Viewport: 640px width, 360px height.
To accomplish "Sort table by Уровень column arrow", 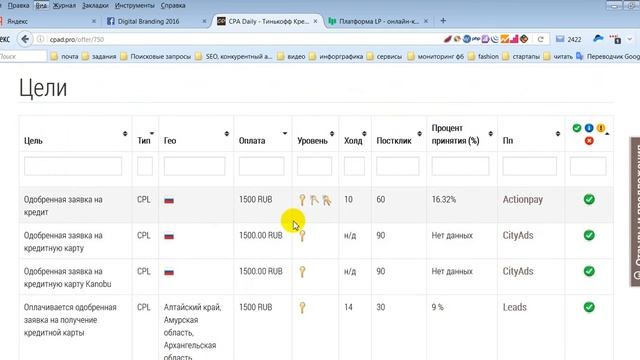I will (x=332, y=133).
